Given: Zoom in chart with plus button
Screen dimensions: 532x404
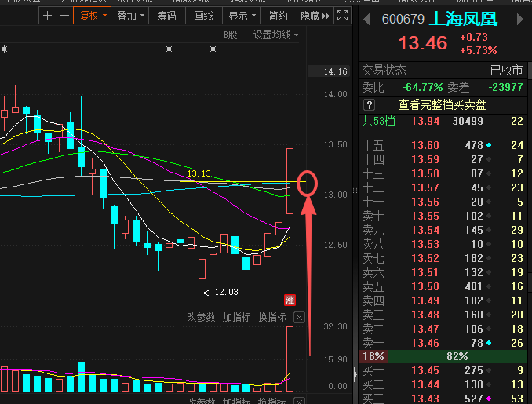Looking at the screenshot, I should [48, 16].
